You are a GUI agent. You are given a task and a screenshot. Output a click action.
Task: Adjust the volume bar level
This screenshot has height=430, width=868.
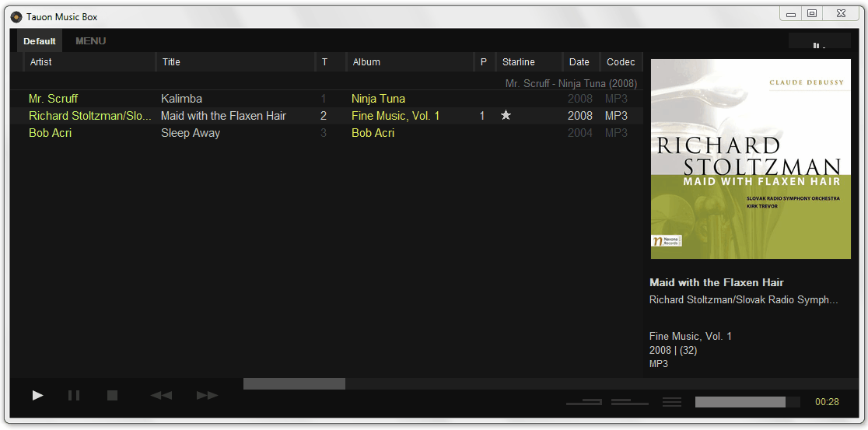(747, 402)
